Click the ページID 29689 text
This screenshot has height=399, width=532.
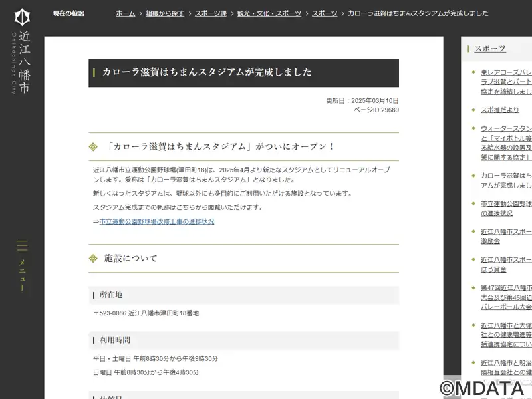(x=376, y=110)
